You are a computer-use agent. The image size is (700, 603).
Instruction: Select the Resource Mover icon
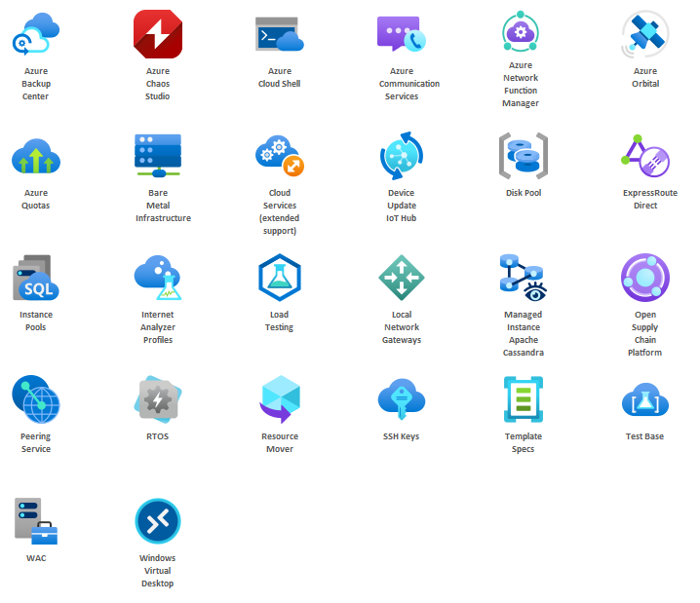tap(280, 398)
